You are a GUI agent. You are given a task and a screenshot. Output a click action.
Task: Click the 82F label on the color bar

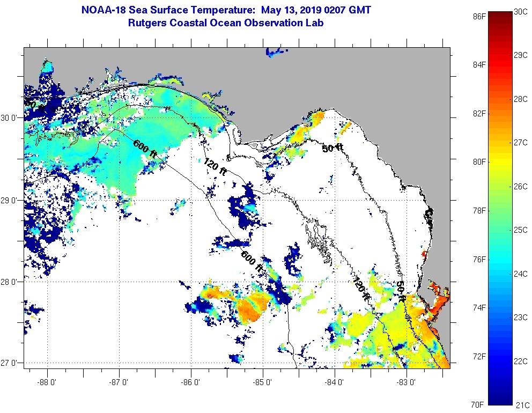point(479,113)
